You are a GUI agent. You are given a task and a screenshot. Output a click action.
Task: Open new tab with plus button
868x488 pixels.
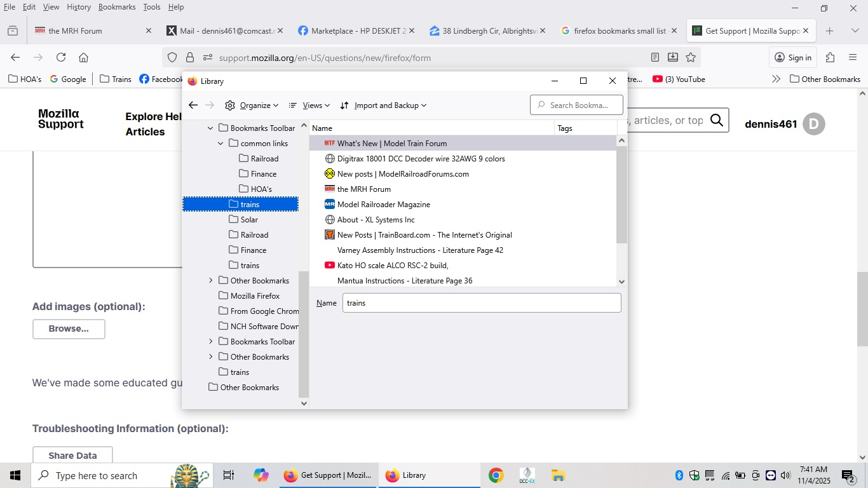click(829, 30)
